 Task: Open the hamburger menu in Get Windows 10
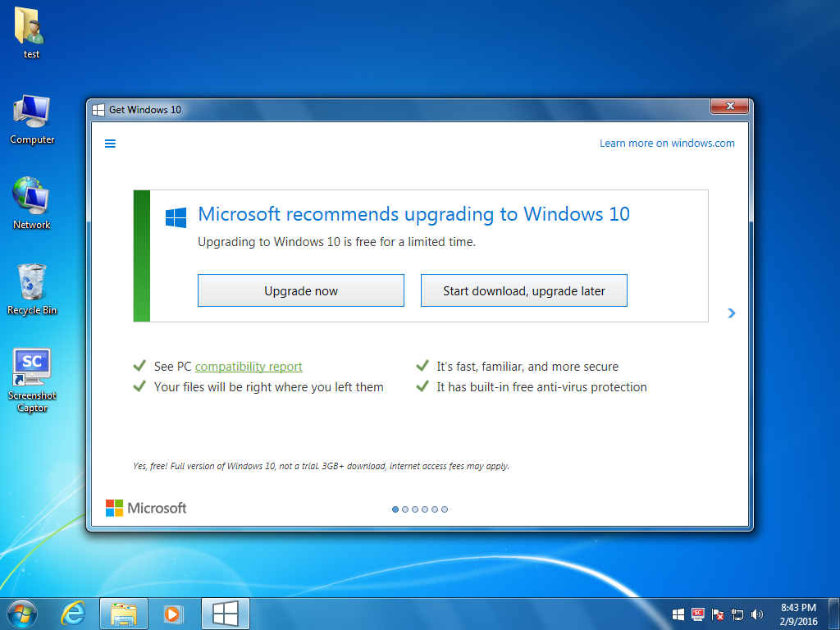click(x=110, y=144)
